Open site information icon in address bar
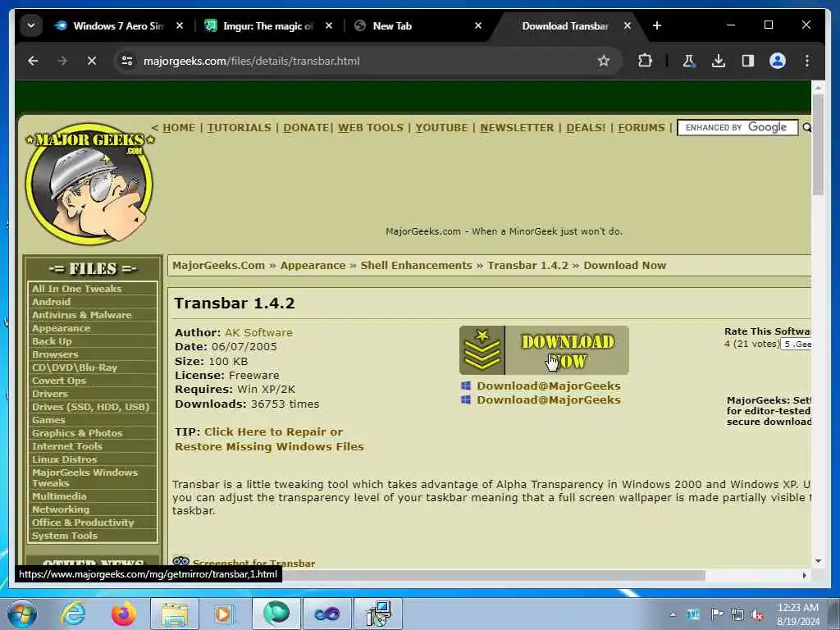The height and width of the screenshot is (630, 840). click(127, 61)
